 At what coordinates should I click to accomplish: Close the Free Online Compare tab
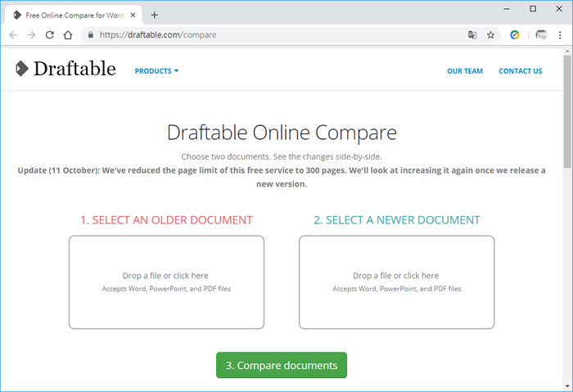click(x=133, y=15)
